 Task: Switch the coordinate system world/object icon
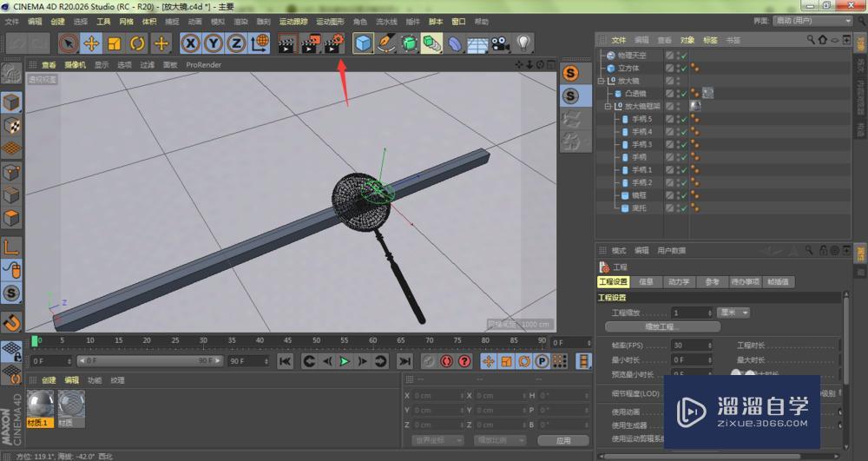(260, 43)
